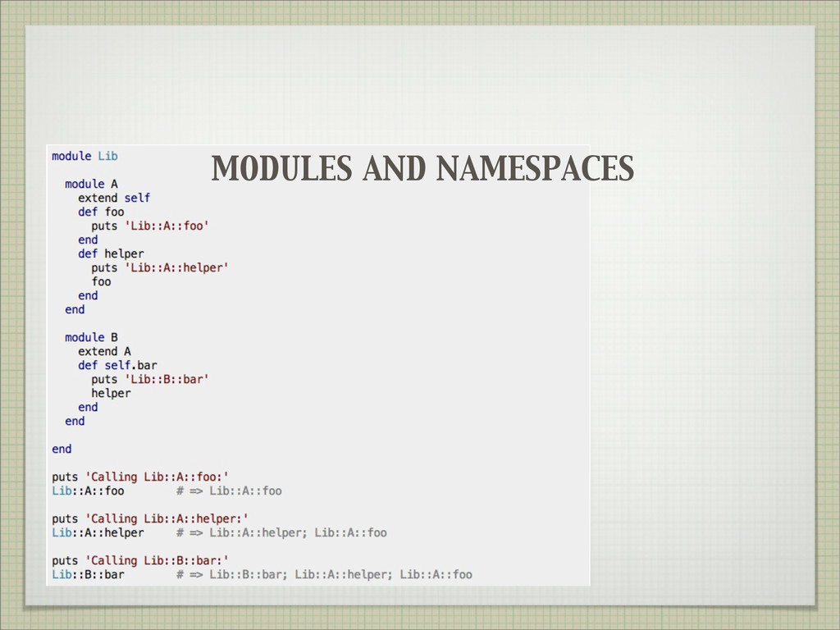Select the puts 'Calling Lib::B::bar:' line
The image size is (840, 630).
[x=140, y=560]
